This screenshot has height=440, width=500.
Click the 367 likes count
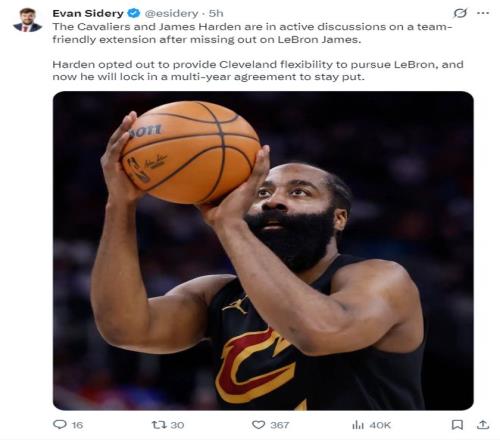coord(279,425)
